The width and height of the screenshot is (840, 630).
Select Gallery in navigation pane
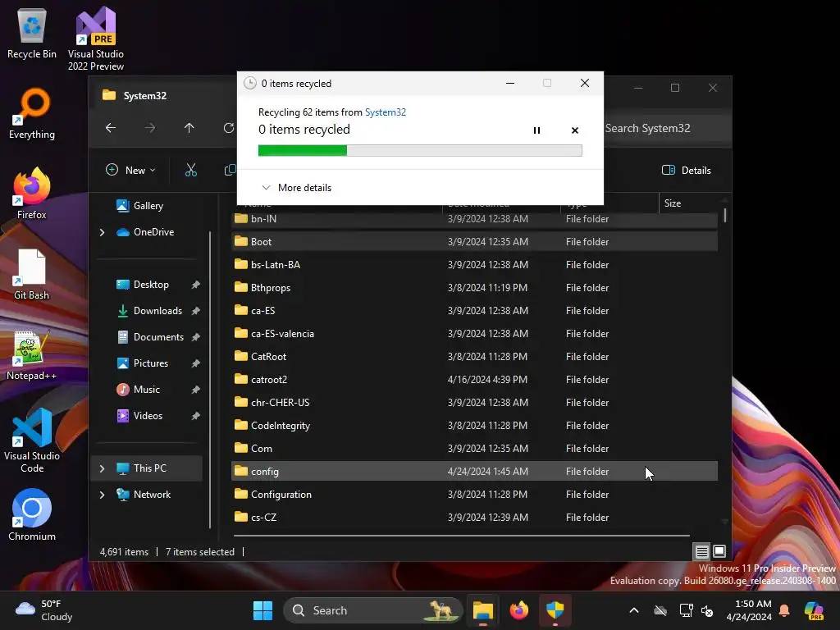coord(139,206)
